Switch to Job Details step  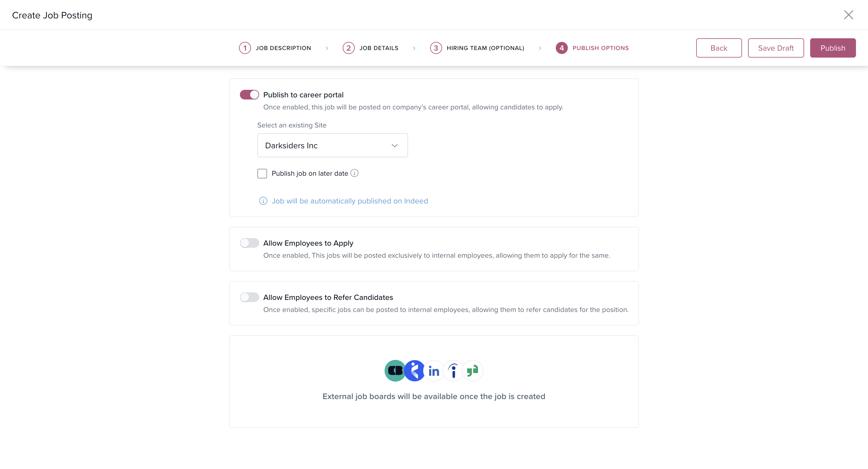coord(370,48)
